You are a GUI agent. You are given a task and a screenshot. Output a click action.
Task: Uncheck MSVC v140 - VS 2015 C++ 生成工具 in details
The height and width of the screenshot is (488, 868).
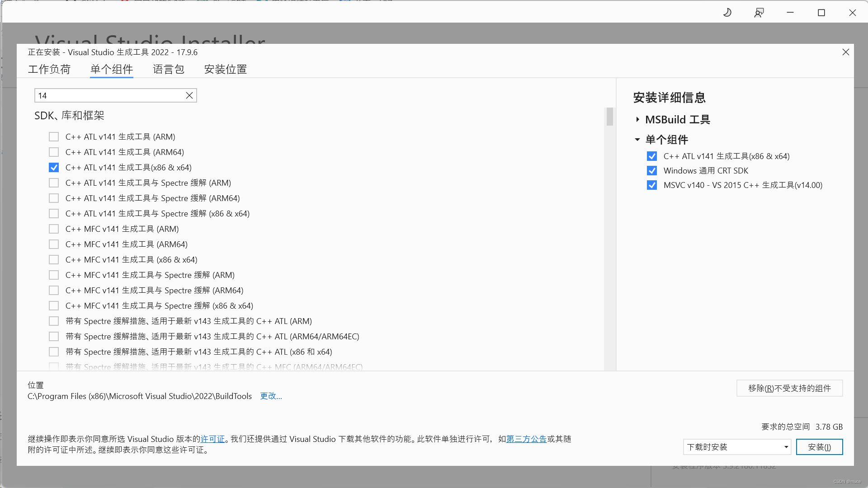tap(651, 185)
